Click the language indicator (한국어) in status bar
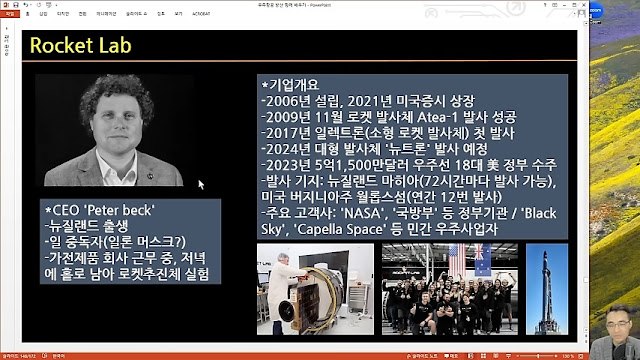 point(59,356)
